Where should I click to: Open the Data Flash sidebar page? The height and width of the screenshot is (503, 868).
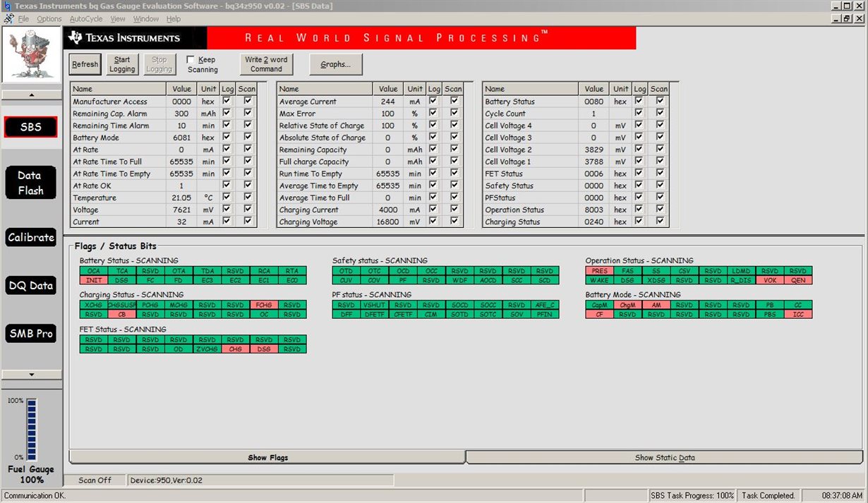coord(30,183)
